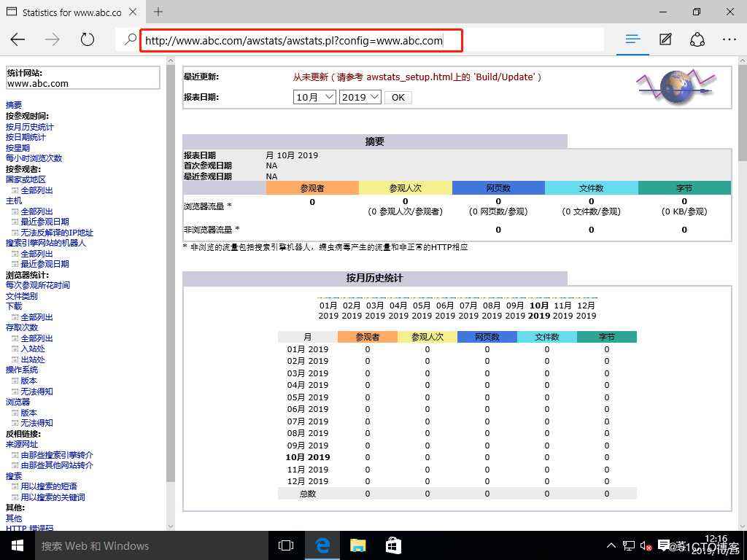Image resolution: width=747 pixels, height=560 pixels.
Task: Open the 按月历史统计 sidebar link
Action: tap(29, 127)
